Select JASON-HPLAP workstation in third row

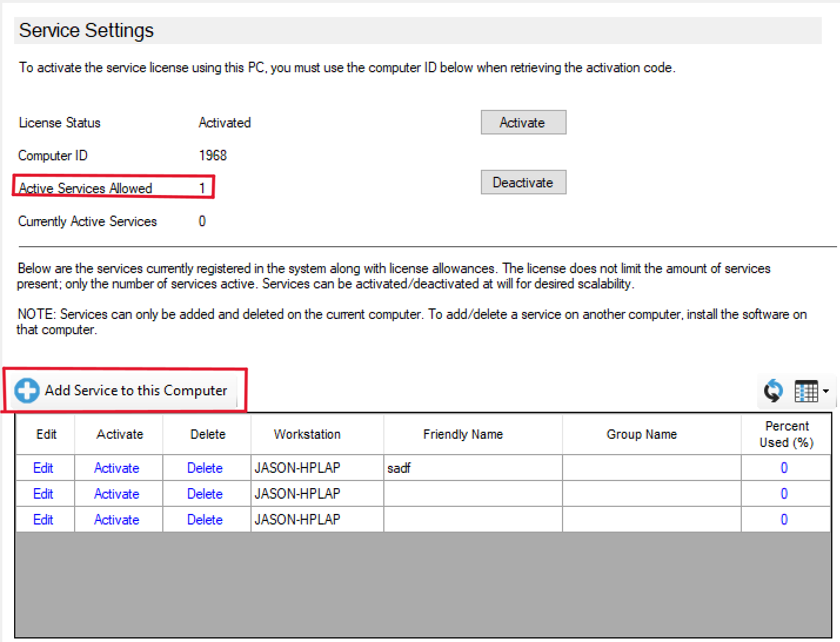317,520
